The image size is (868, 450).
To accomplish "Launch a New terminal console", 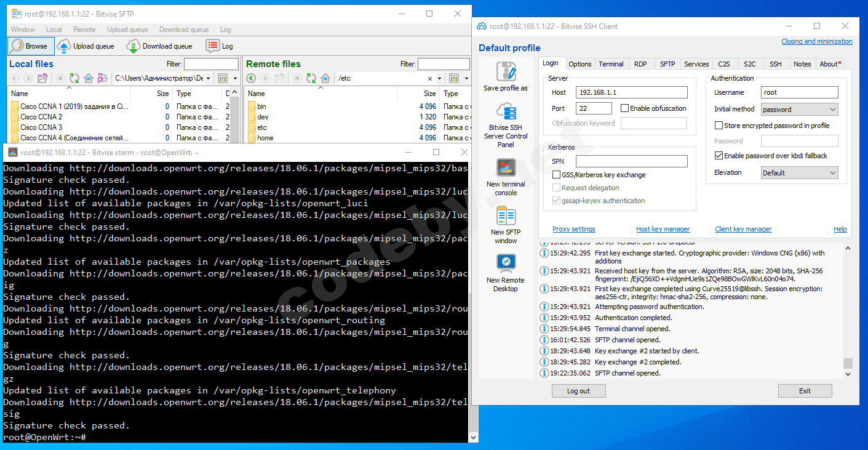I will pyautogui.click(x=506, y=167).
